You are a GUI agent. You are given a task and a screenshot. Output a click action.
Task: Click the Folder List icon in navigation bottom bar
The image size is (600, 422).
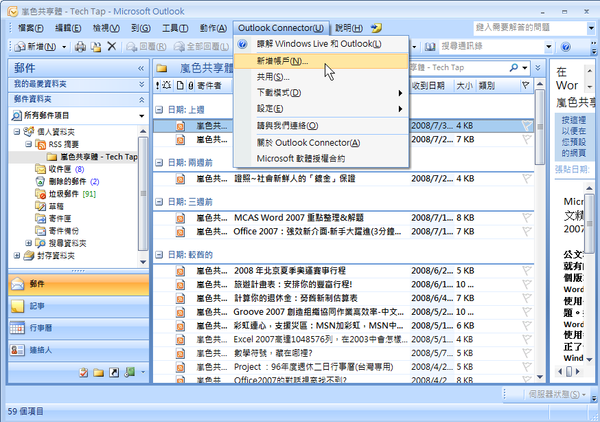pos(98,372)
